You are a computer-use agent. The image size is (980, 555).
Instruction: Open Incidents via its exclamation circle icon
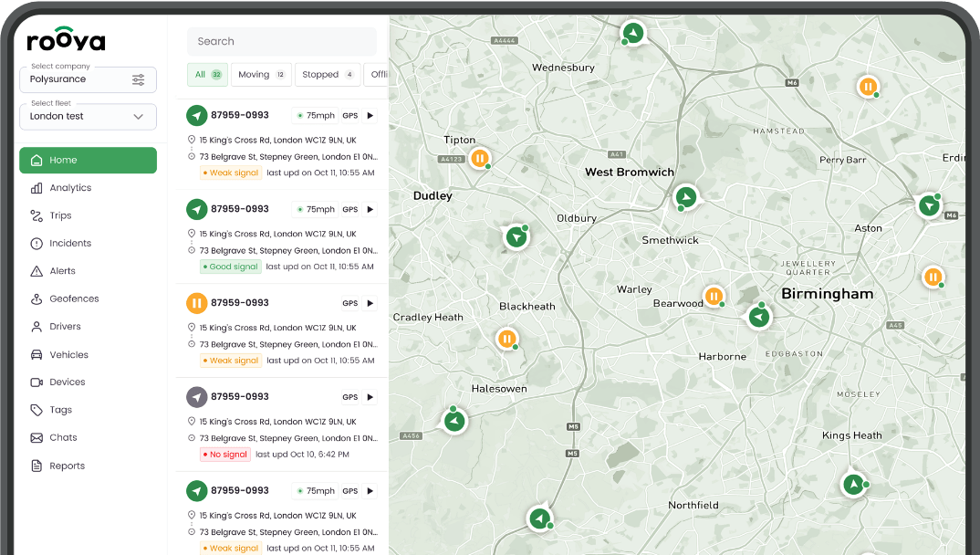point(36,243)
